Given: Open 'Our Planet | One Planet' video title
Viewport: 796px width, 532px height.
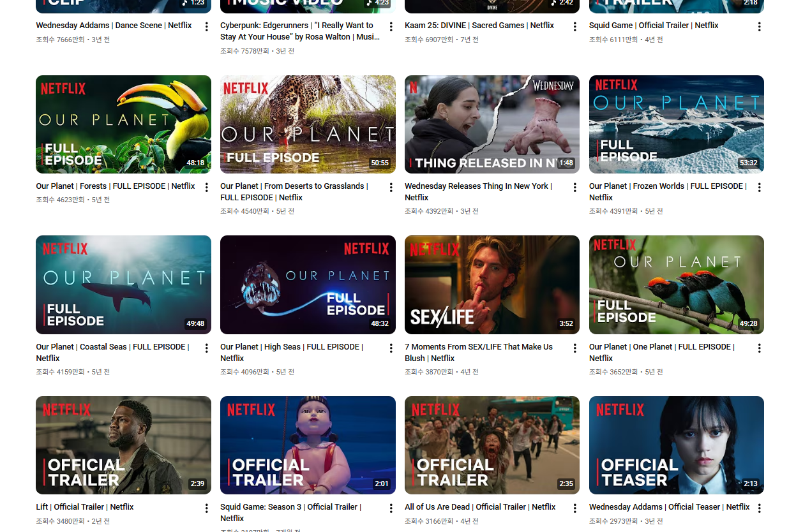Looking at the screenshot, I should 661,347.
